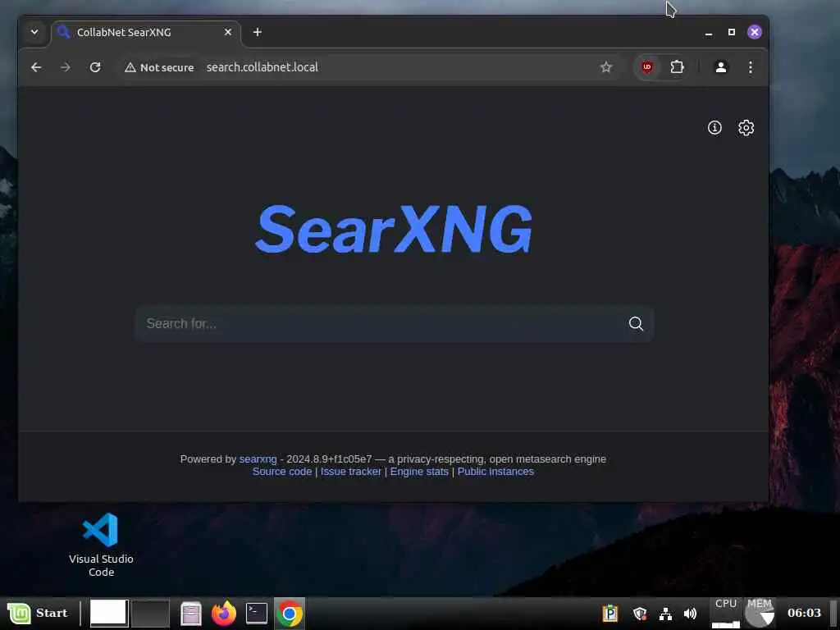Image resolution: width=840 pixels, height=630 pixels.
Task: Click the forward navigation arrow
Action: [66, 67]
